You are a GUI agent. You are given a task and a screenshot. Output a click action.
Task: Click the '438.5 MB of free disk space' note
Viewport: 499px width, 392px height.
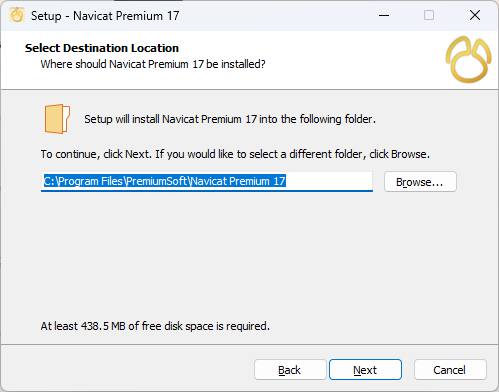tap(155, 326)
